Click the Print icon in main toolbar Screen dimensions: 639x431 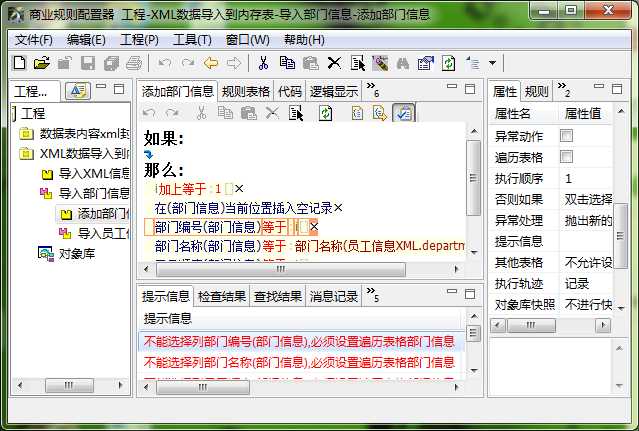pos(134,63)
